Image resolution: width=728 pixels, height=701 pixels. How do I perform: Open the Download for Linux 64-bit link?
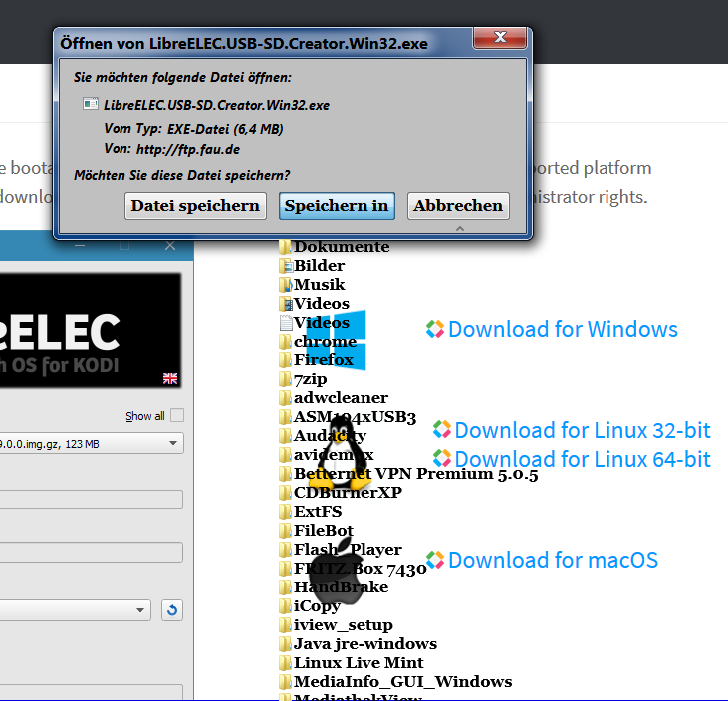583,459
